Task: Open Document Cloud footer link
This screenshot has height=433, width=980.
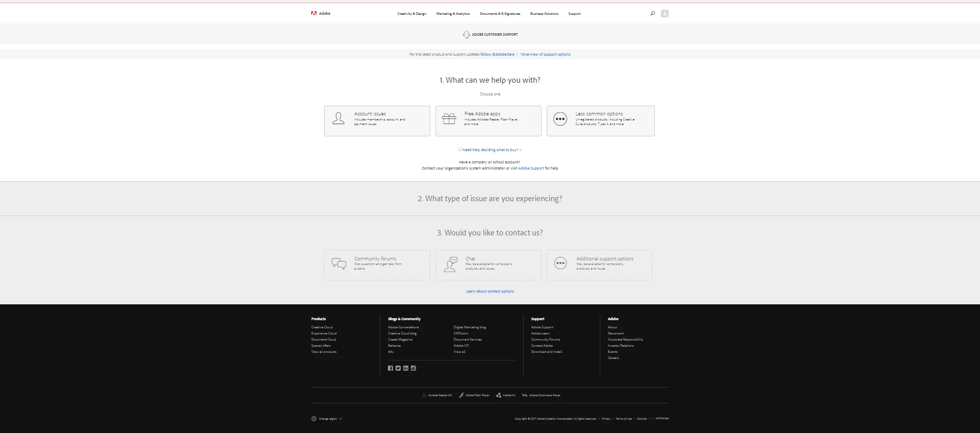Action: [324, 340]
